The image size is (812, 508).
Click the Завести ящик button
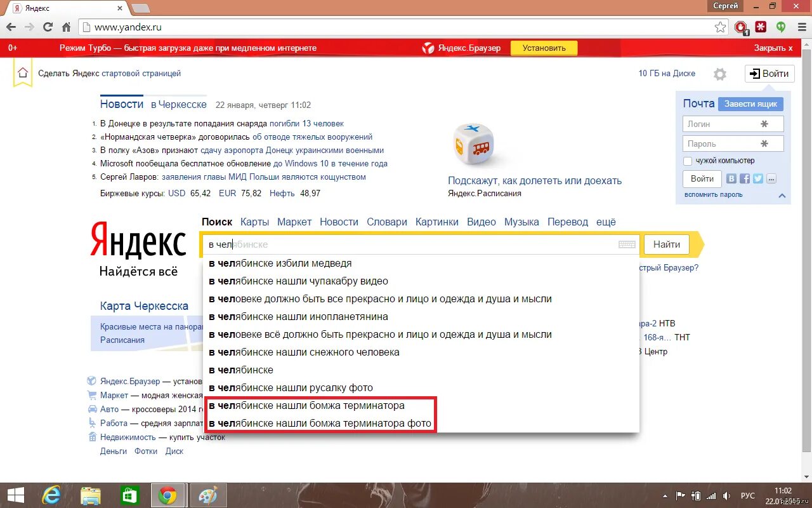750,104
